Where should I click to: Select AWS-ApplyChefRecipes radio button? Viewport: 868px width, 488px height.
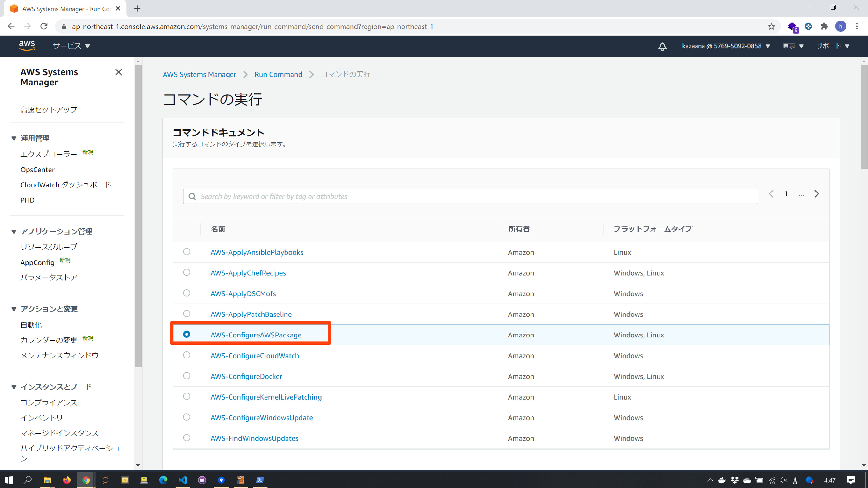pos(187,272)
